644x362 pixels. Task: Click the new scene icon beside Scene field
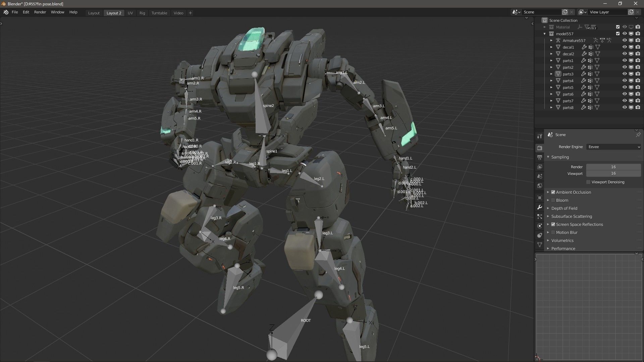tap(565, 12)
